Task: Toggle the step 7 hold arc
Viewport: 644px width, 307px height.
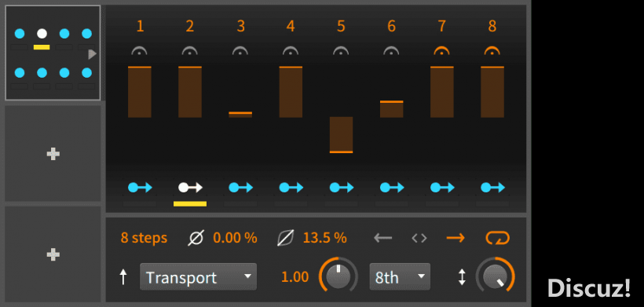Action: (442, 50)
